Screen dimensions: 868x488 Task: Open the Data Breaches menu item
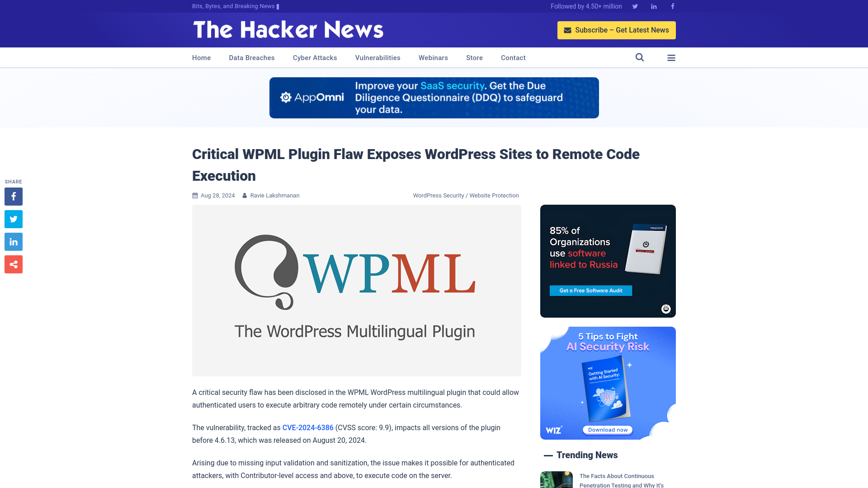click(x=251, y=58)
